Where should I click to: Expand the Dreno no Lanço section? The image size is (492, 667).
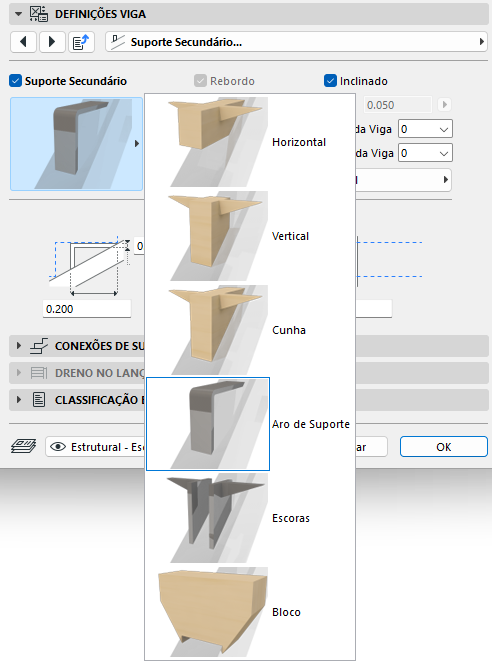coord(19,373)
